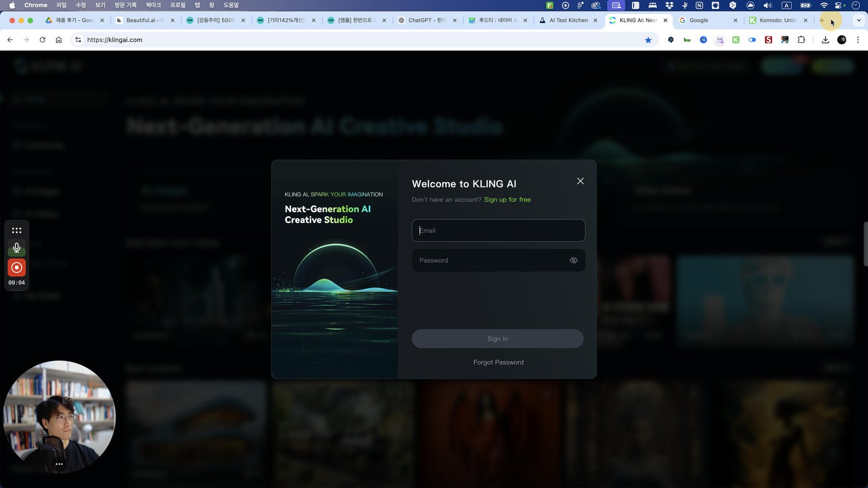Switch to the Google tab
Screen dimensions: 868x488
(x=709, y=20)
